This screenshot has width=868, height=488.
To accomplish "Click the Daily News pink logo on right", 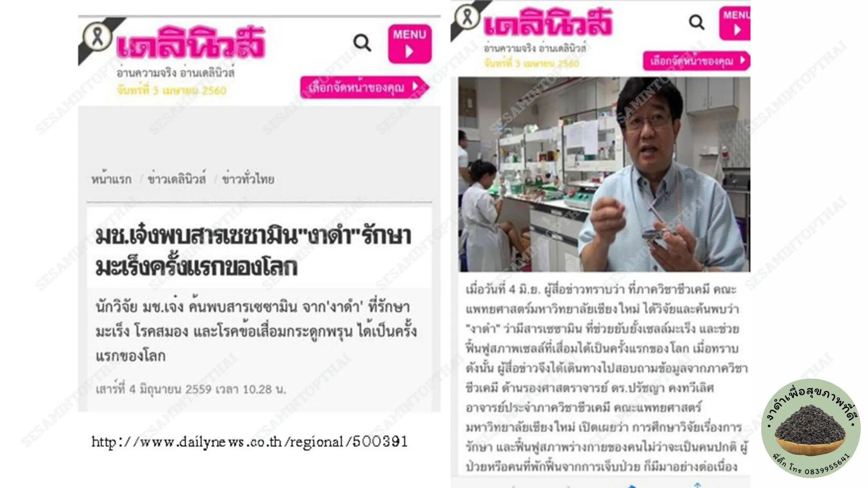I will (x=547, y=22).
